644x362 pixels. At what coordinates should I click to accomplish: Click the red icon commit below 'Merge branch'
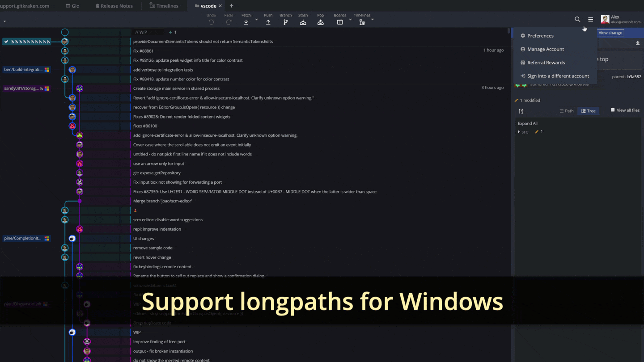(135, 210)
